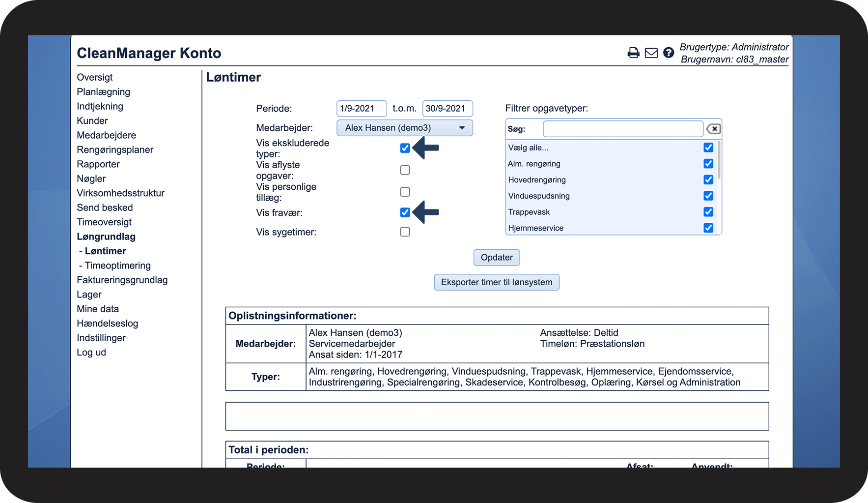The height and width of the screenshot is (503, 868).
Task: Go to Timeoptimering submenu item
Action: [x=117, y=266]
